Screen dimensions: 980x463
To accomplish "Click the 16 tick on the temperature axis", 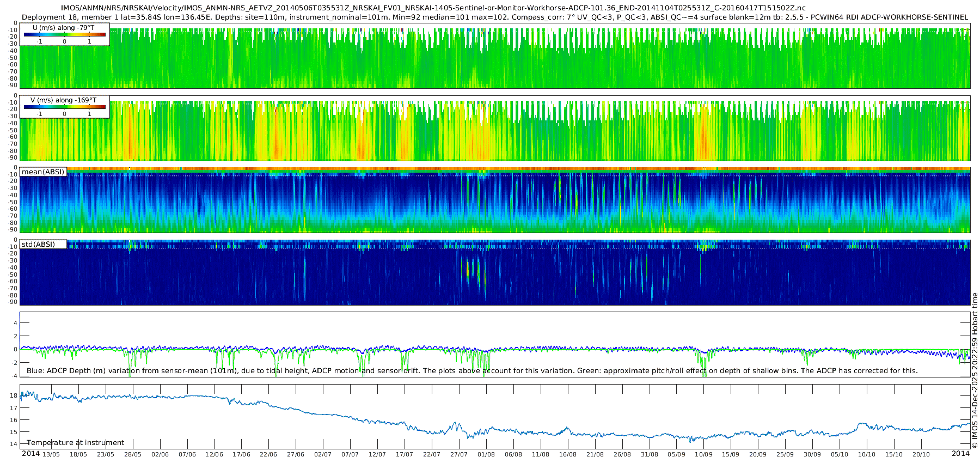I will [x=14, y=420].
